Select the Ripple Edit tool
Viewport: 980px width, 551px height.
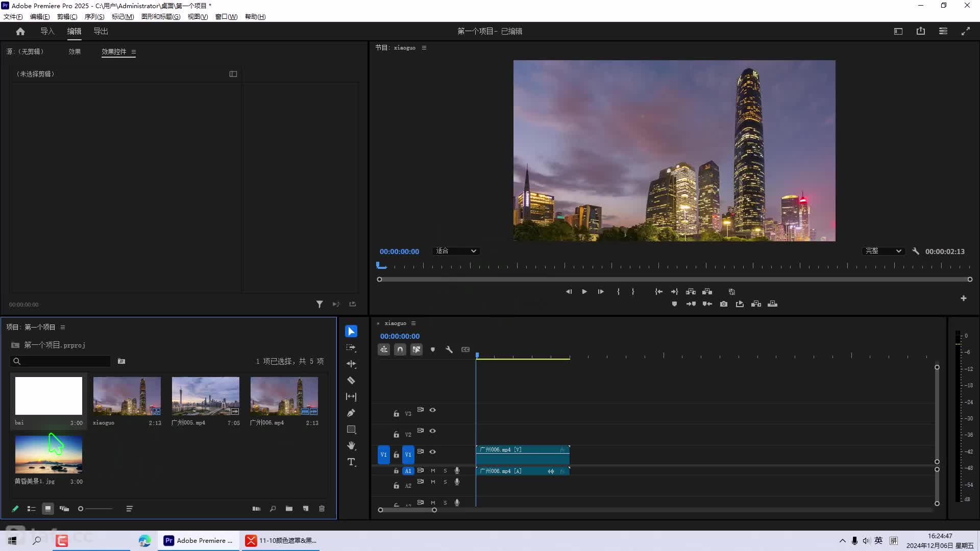pyautogui.click(x=351, y=364)
